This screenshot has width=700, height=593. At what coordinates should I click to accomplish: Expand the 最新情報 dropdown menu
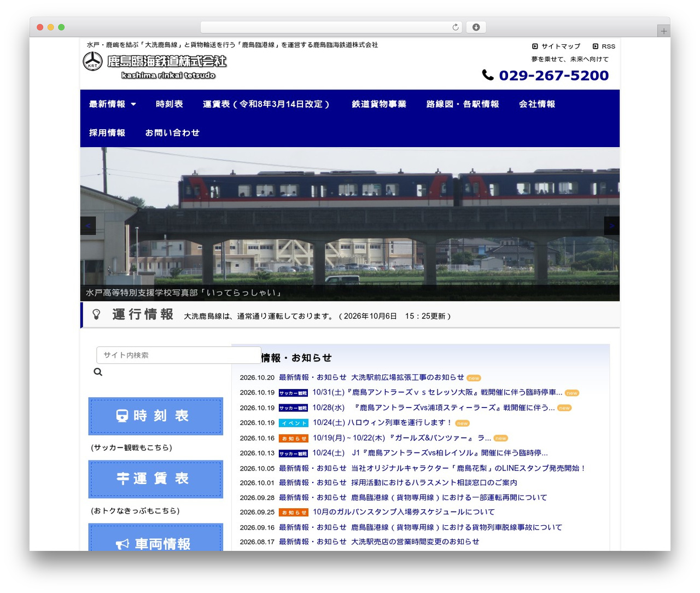[113, 104]
